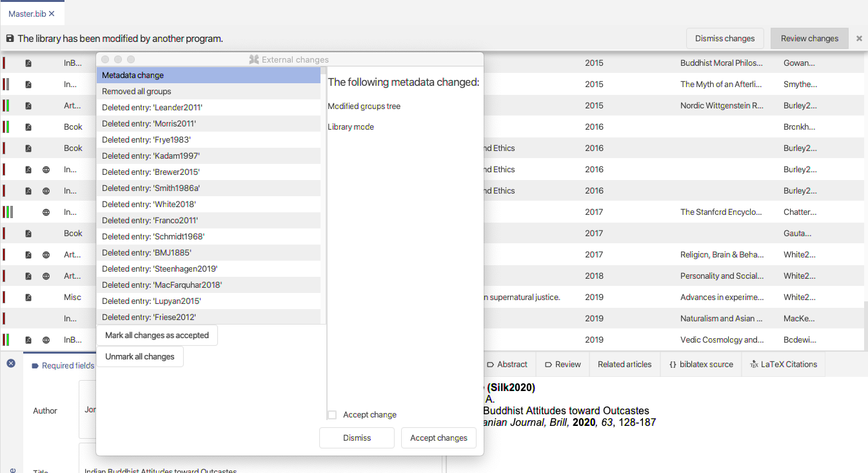Click the Title input field
The height and width of the screenshot is (473, 868).
pyautogui.click(x=261, y=458)
